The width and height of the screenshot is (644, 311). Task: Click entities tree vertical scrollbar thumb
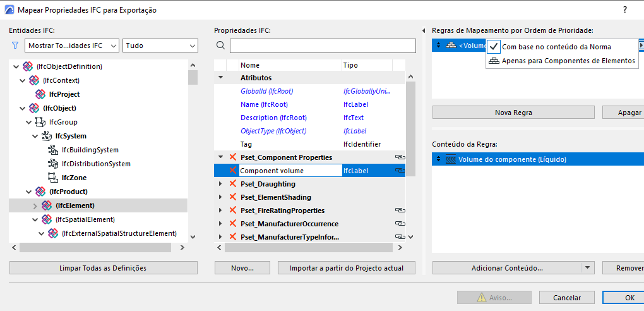(x=193, y=77)
